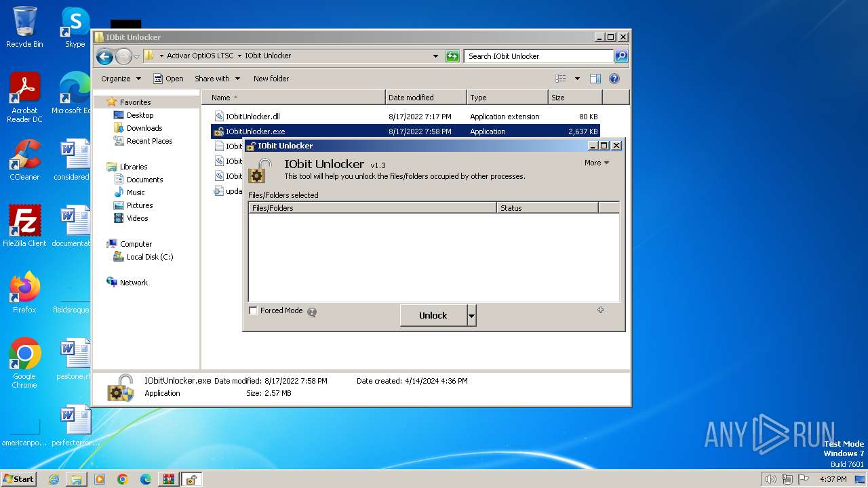Click the change view icon in Explorer toolbar
The width and height of the screenshot is (868, 488).
click(561, 79)
